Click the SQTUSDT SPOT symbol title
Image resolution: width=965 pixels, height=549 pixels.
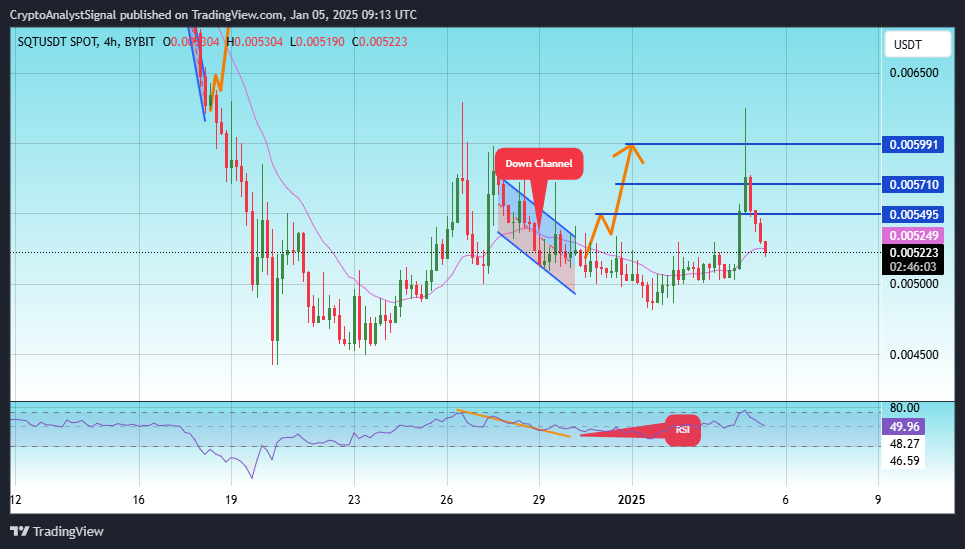(57, 42)
